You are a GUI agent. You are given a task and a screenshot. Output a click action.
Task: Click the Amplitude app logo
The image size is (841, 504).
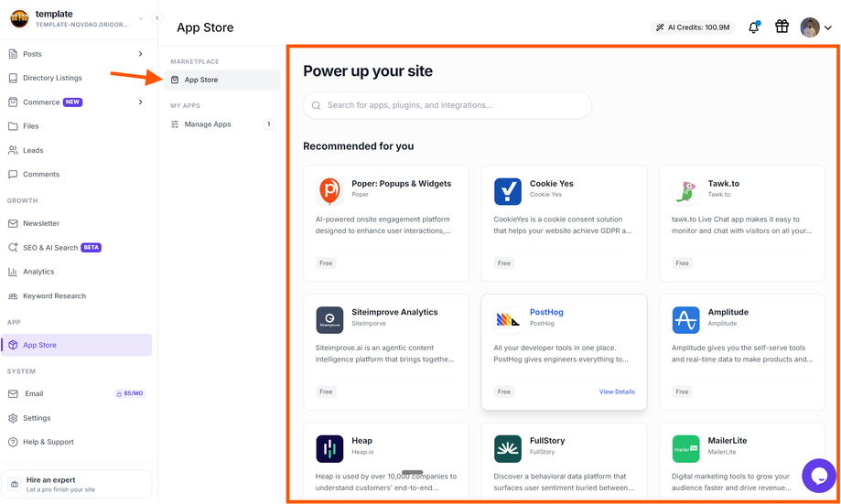tap(685, 320)
